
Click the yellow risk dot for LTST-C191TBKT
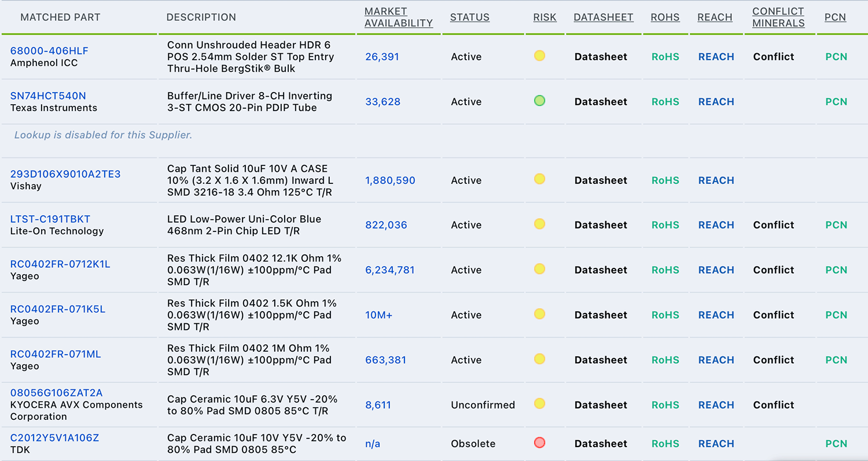(x=539, y=224)
